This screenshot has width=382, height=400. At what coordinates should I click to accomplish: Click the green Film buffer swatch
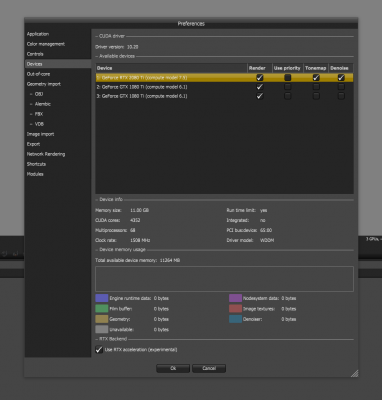pos(102,309)
